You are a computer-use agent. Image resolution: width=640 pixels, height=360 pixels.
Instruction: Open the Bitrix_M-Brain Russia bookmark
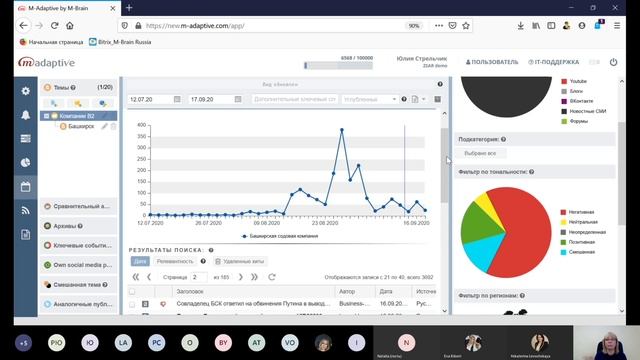click(x=120, y=42)
